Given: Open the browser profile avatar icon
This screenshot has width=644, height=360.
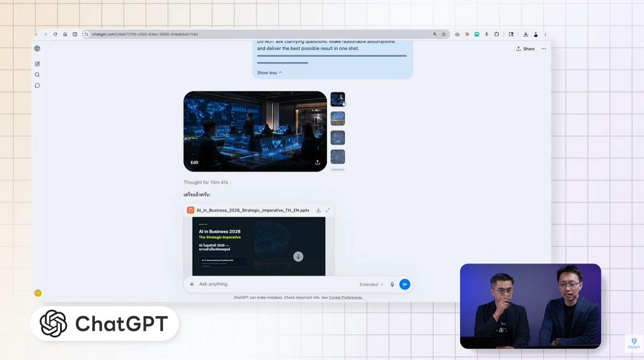Looking at the screenshot, I should tap(536, 34).
